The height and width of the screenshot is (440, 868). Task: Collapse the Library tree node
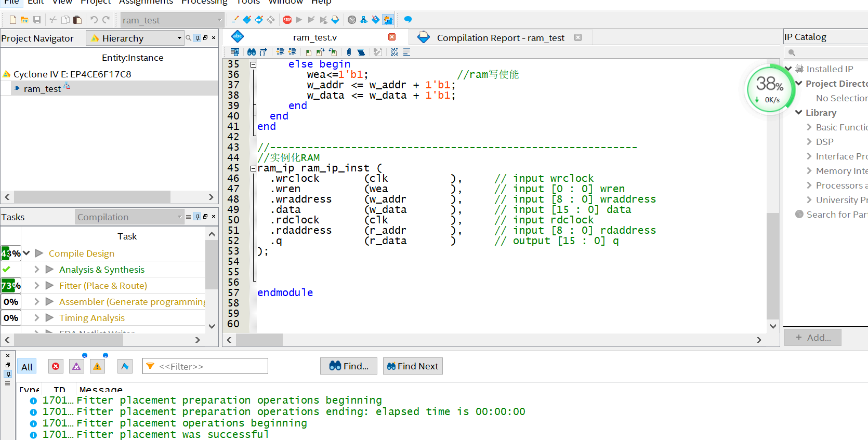799,112
